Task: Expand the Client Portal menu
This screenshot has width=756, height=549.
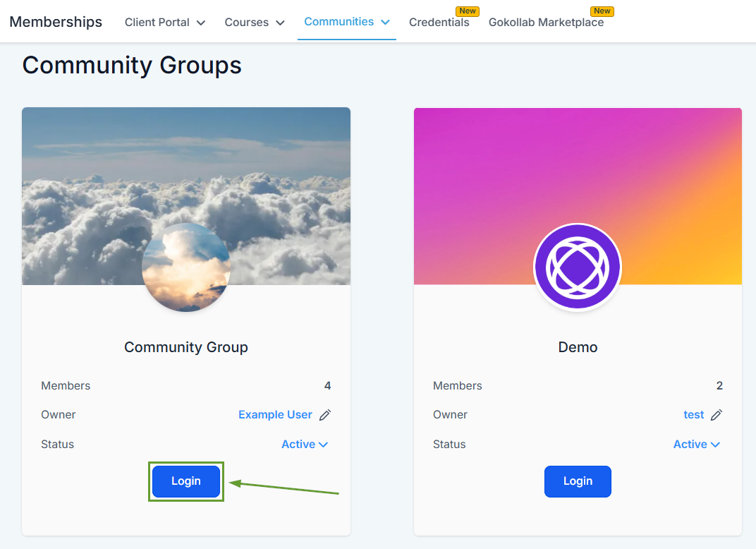Action: click(165, 23)
